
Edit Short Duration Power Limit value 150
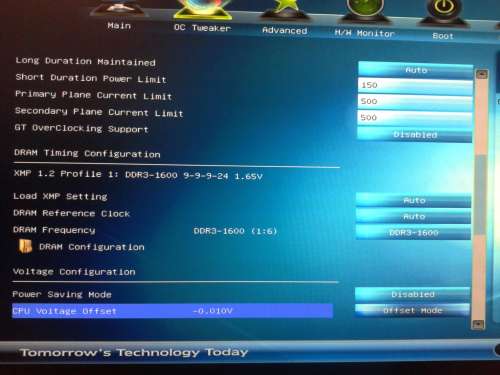tap(415, 85)
